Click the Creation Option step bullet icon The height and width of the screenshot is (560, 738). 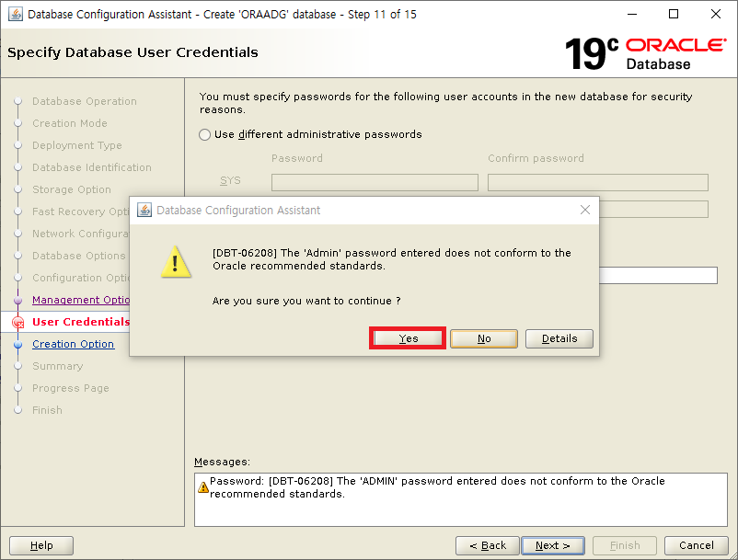(x=17, y=344)
